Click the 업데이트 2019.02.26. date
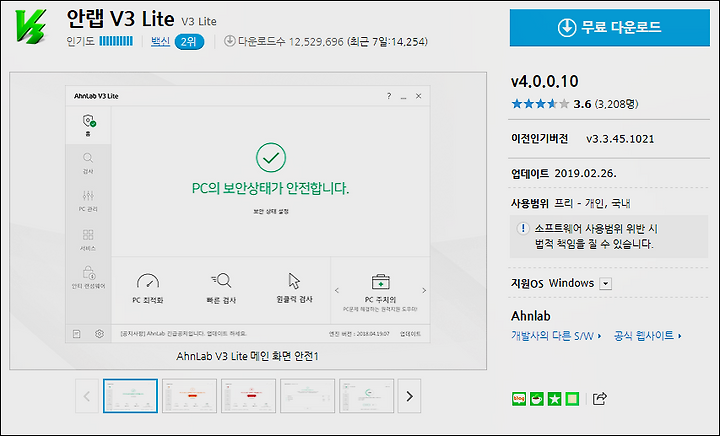The height and width of the screenshot is (436, 720). 564,173
